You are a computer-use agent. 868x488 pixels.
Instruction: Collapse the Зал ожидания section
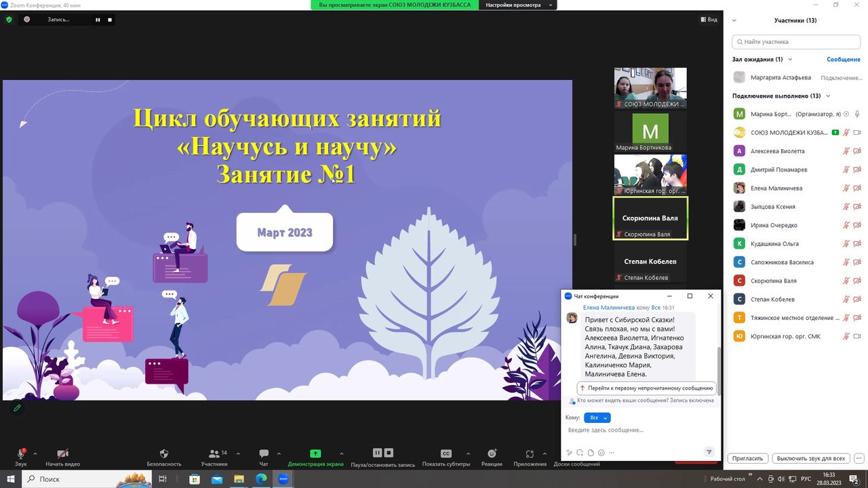click(x=790, y=60)
